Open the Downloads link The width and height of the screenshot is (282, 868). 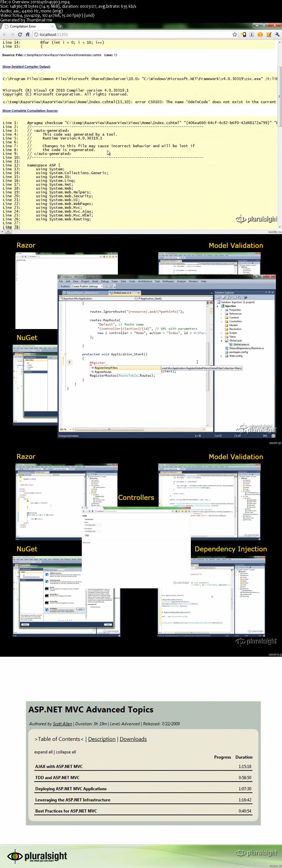pos(133,739)
